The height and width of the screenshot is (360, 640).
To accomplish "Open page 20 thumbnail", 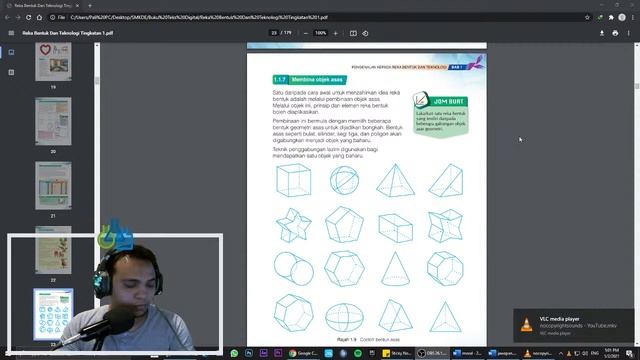I will pos(53,121).
